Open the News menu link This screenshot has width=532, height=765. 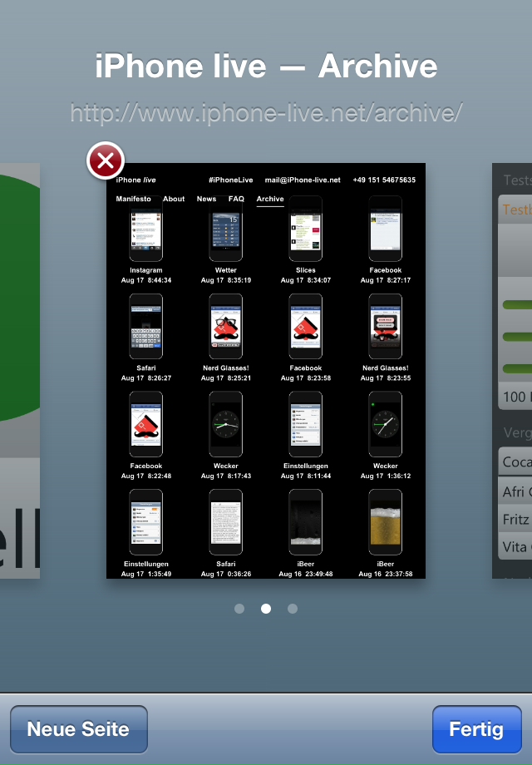[206, 200]
